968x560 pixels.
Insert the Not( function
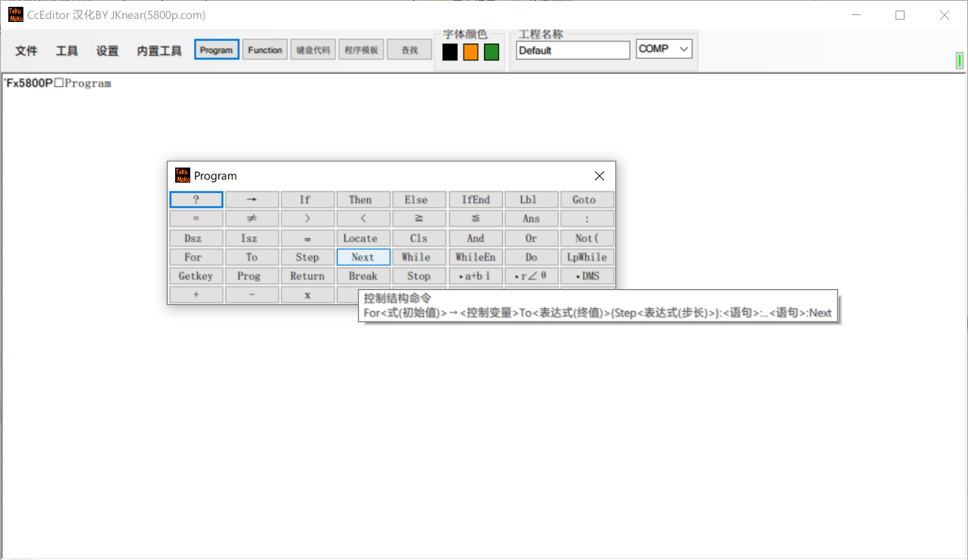click(x=587, y=238)
